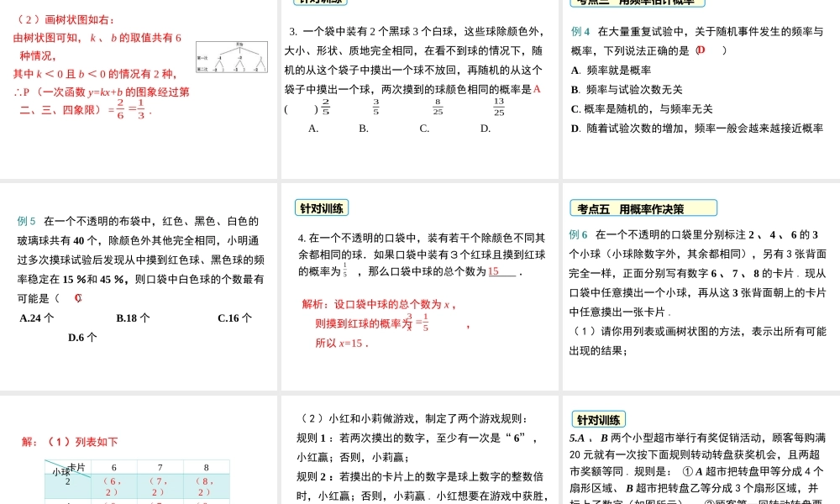840x504 pixels.
Task: Click answer choice "D.6 个"
Action: [82, 338]
